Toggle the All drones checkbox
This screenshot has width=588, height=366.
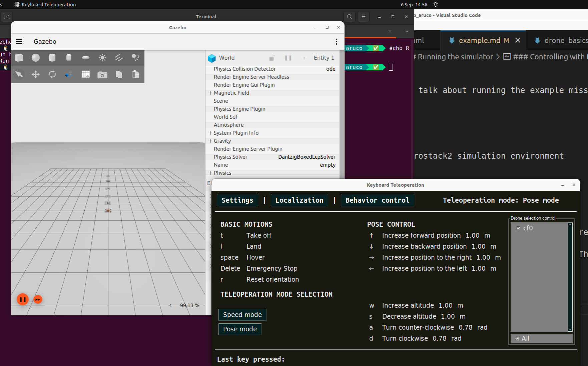[517, 339]
